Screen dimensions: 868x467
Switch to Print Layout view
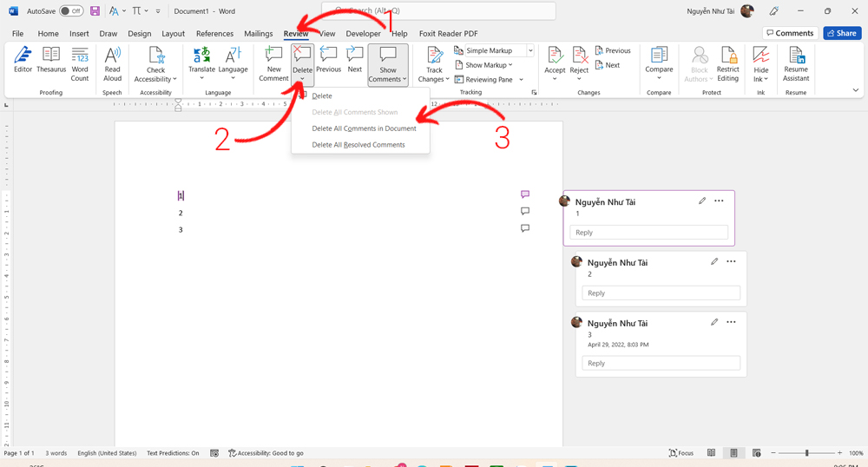tap(733, 453)
